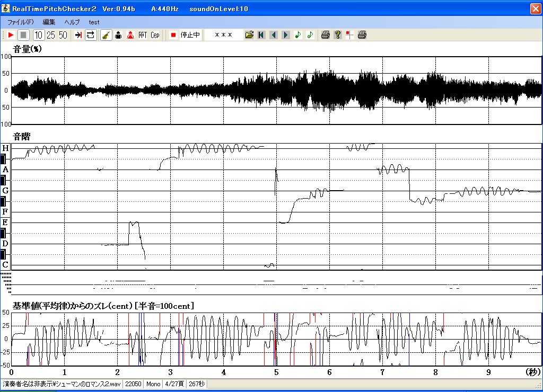Image resolution: width=543 pixels, height=392 pixels.
Task: Open help with the question mark icon
Action: pos(338,35)
